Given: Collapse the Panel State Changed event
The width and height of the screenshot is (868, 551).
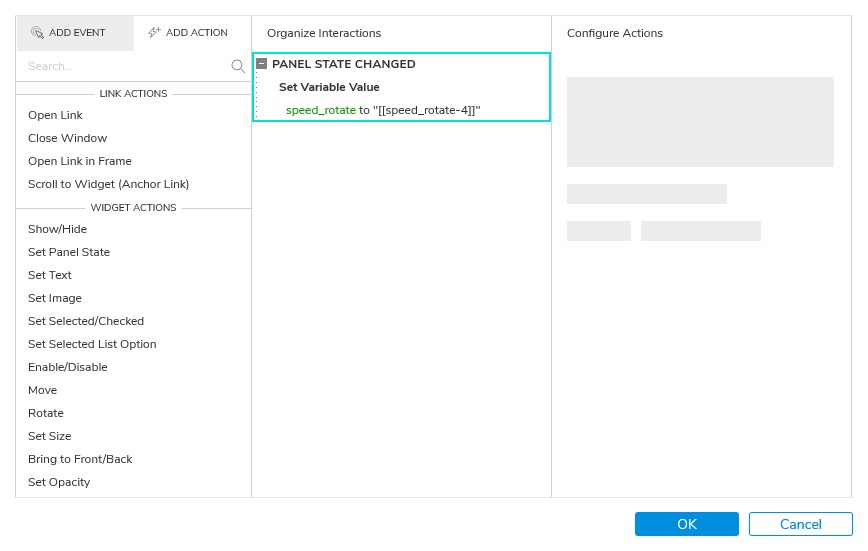Looking at the screenshot, I should (x=261, y=64).
